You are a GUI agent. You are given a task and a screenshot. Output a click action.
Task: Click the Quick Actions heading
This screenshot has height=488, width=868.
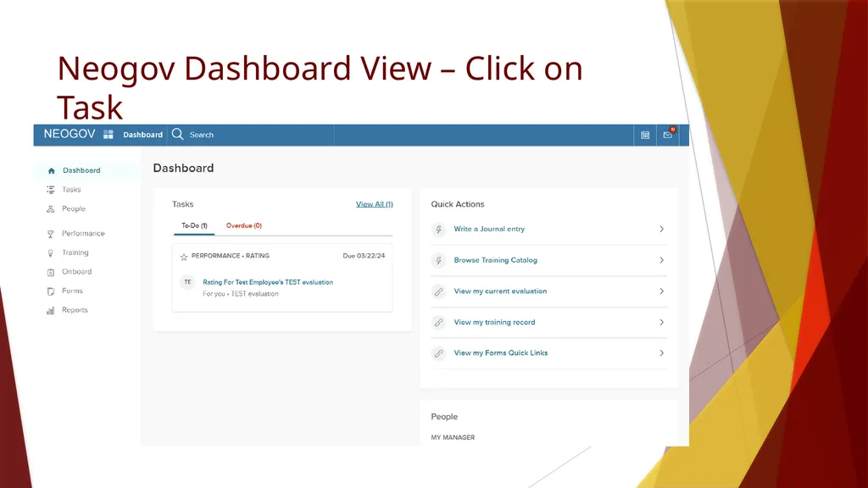click(458, 204)
